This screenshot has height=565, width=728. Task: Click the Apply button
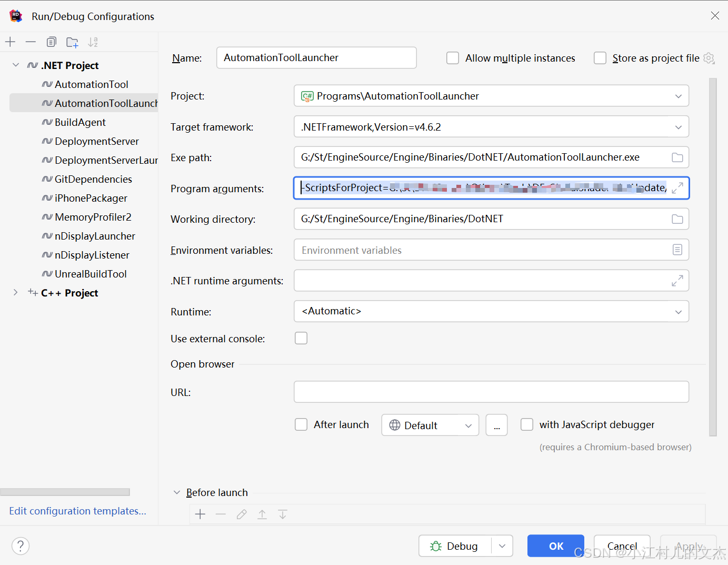[x=689, y=546]
